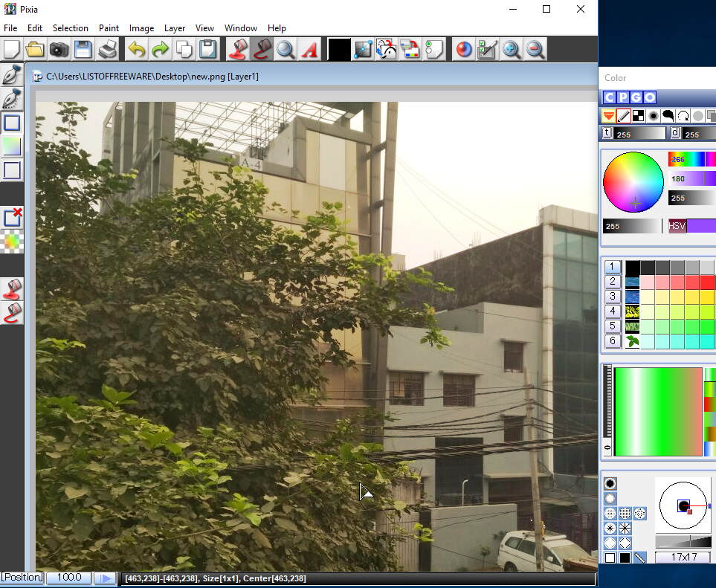Click the printer icon
The width and height of the screenshot is (716, 588).
click(x=107, y=49)
